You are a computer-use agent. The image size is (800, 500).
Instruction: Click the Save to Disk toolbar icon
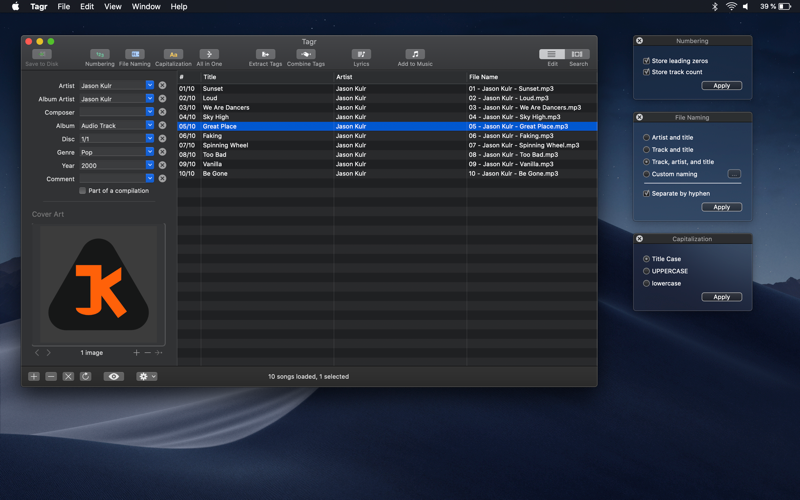point(42,54)
